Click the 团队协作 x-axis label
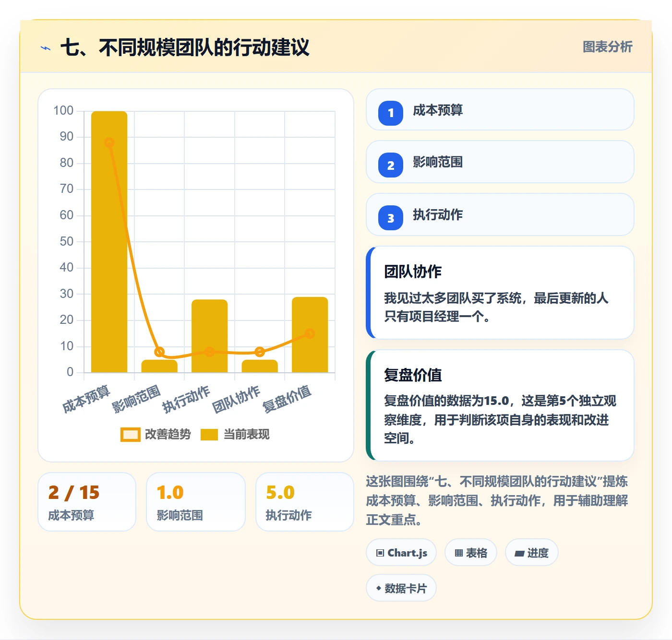The width and height of the screenshot is (672, 640). point(237,399)
